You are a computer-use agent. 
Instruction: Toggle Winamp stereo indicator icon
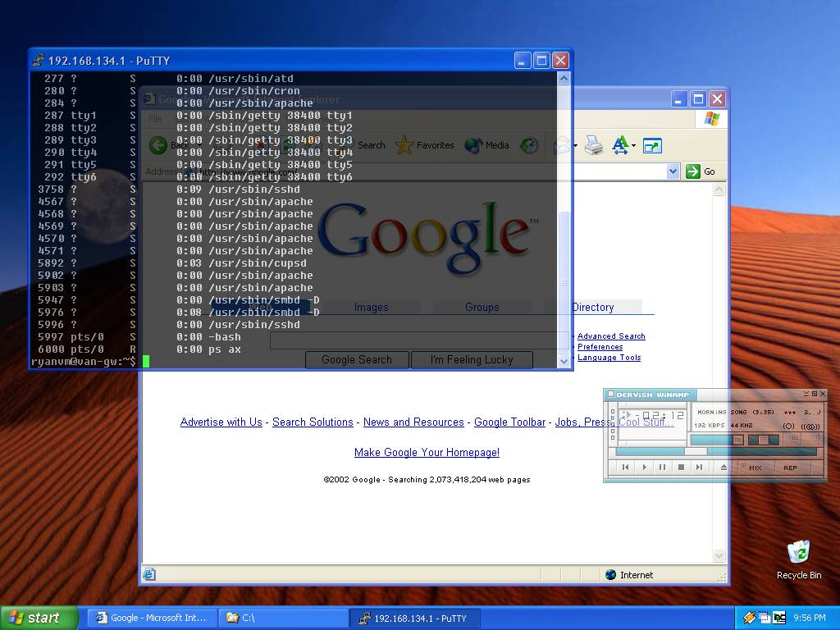click(x=810, y=427)
